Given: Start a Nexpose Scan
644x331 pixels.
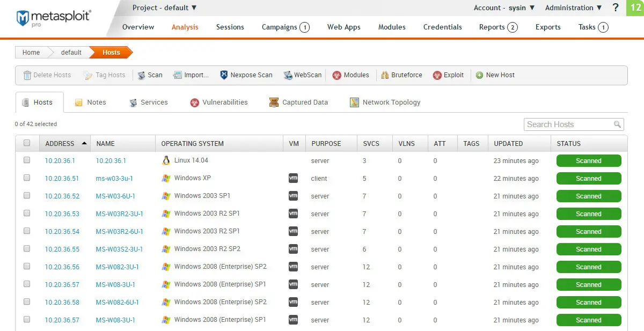Looking at the screenshot, I should (246, 75).
